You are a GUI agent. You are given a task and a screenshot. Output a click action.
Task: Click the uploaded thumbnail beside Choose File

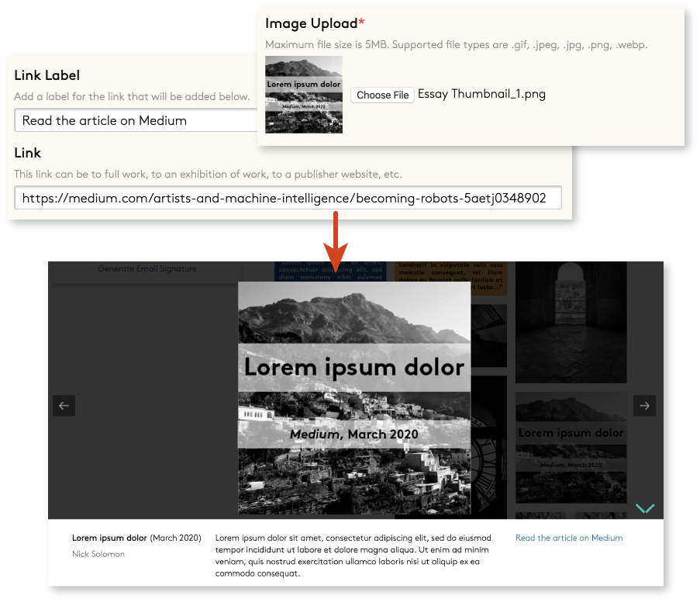(303, 95)
